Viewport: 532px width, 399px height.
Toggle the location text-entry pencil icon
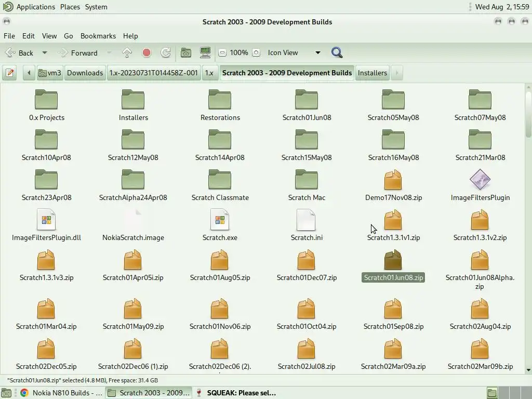pyautogui.click(x=10, y=73)
